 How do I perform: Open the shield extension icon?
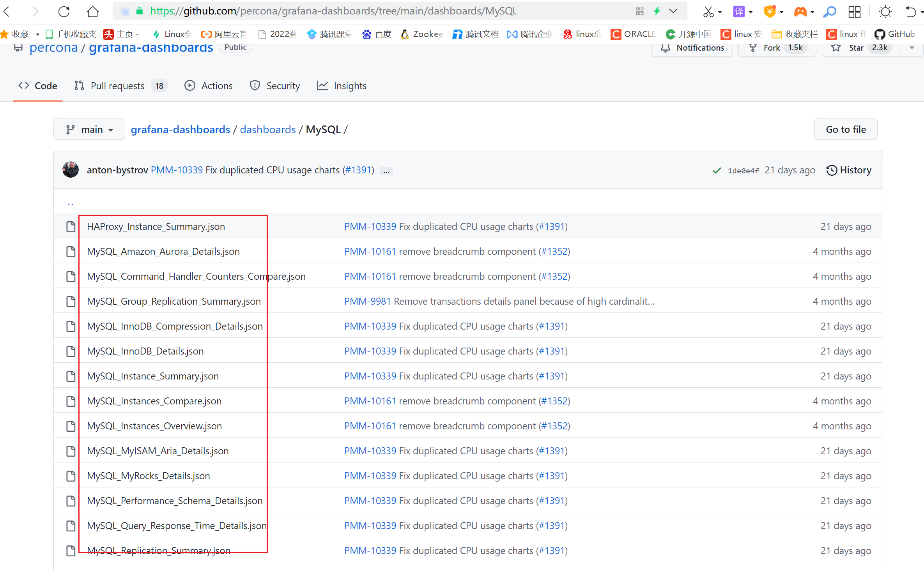[x=770, y=12]
